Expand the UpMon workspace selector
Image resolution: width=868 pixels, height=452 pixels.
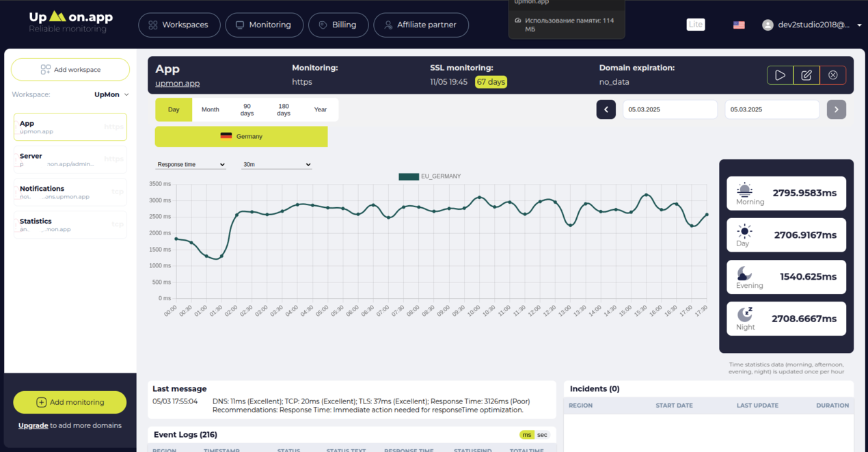[111, 95]
